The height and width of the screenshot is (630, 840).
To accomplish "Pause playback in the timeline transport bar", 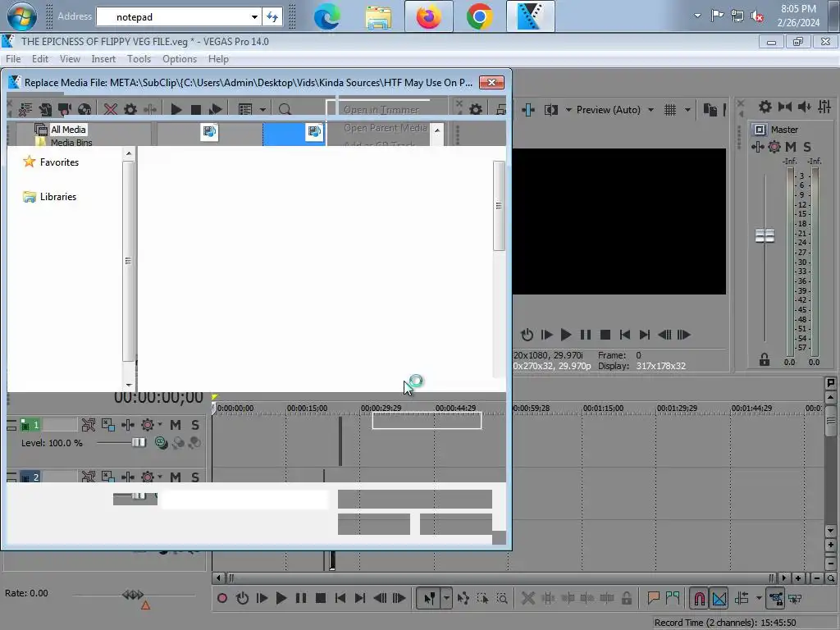I will point(300,598).
